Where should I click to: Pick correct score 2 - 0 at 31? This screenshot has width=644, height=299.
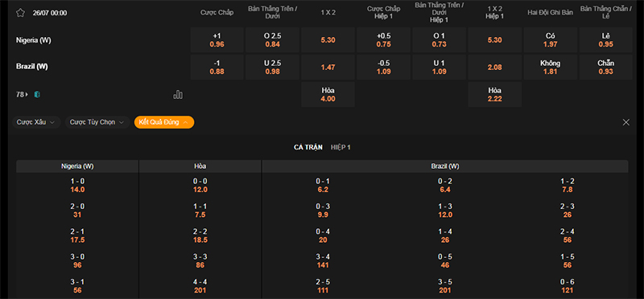[x=77, y=211]
